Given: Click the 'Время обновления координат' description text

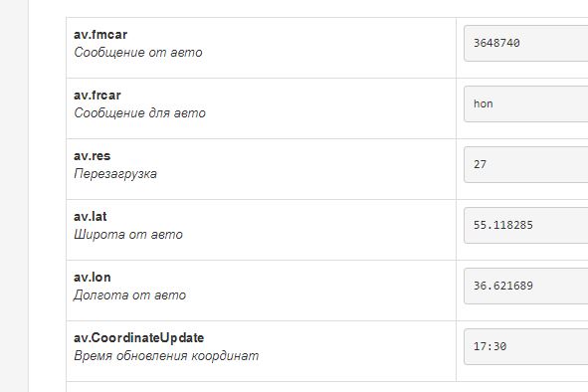Looking at the screenshot, I should (166, 355).
